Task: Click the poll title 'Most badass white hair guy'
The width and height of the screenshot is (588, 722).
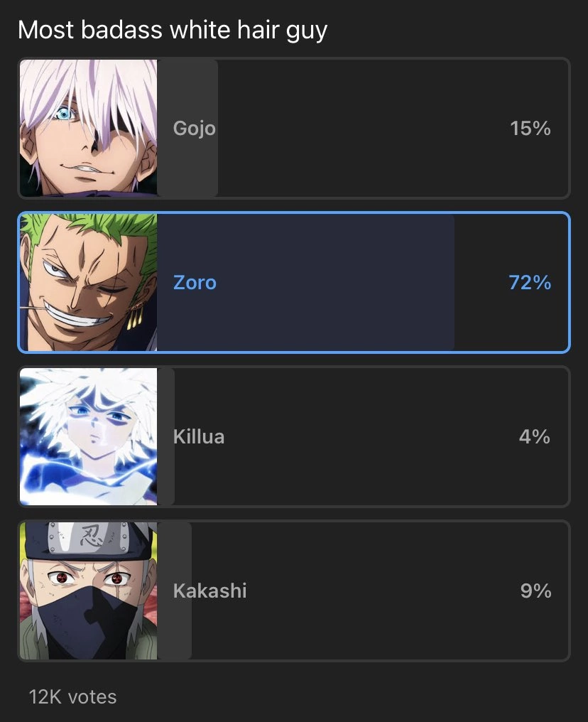Action: [x=173, y=31]
